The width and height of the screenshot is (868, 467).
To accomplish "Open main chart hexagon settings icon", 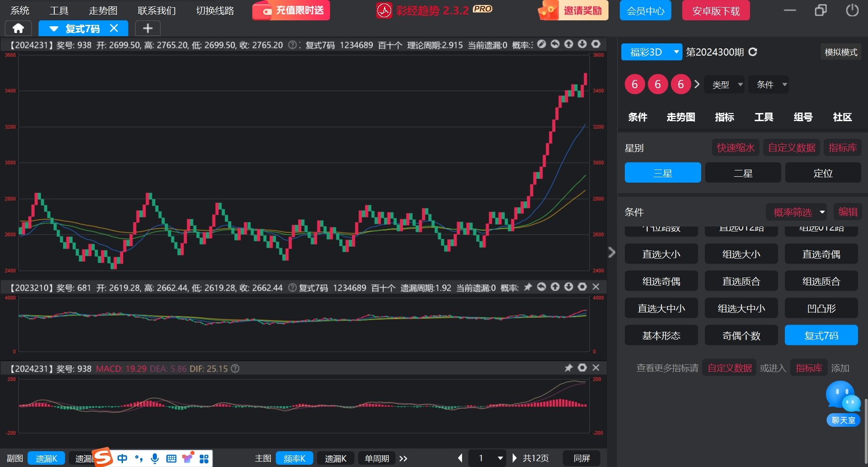I will point(596,44).
